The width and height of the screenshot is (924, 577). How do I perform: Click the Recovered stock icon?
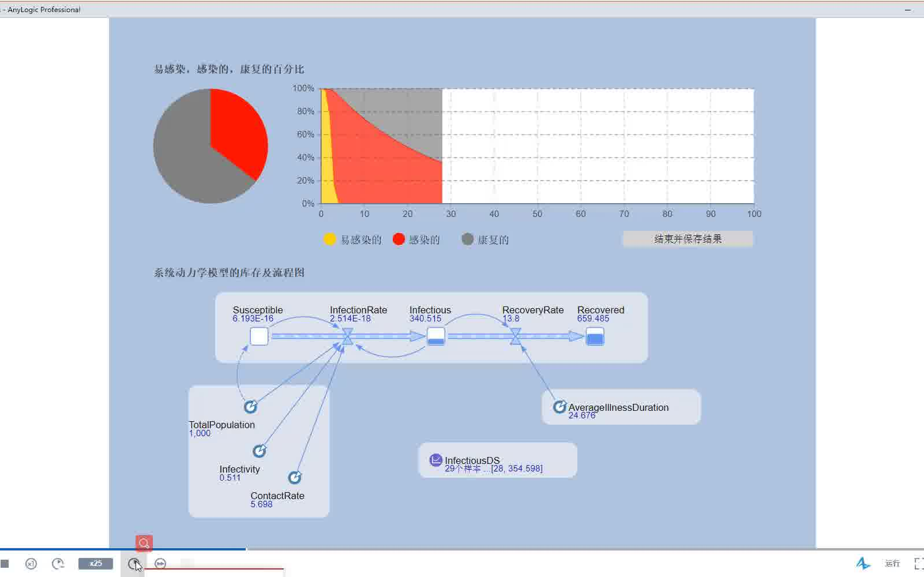(x=595, y=336)
